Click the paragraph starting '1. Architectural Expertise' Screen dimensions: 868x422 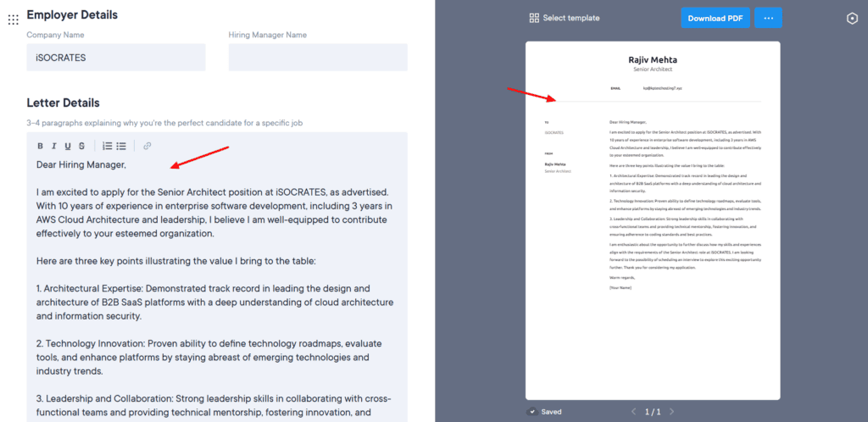click(214, 303)
